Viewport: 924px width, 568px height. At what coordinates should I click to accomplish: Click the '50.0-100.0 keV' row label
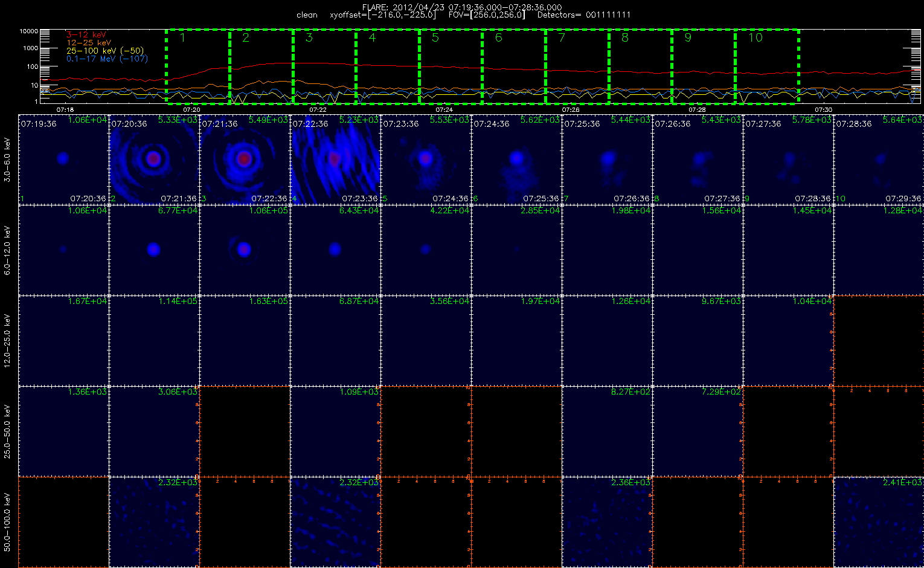(x=7, y=521)
